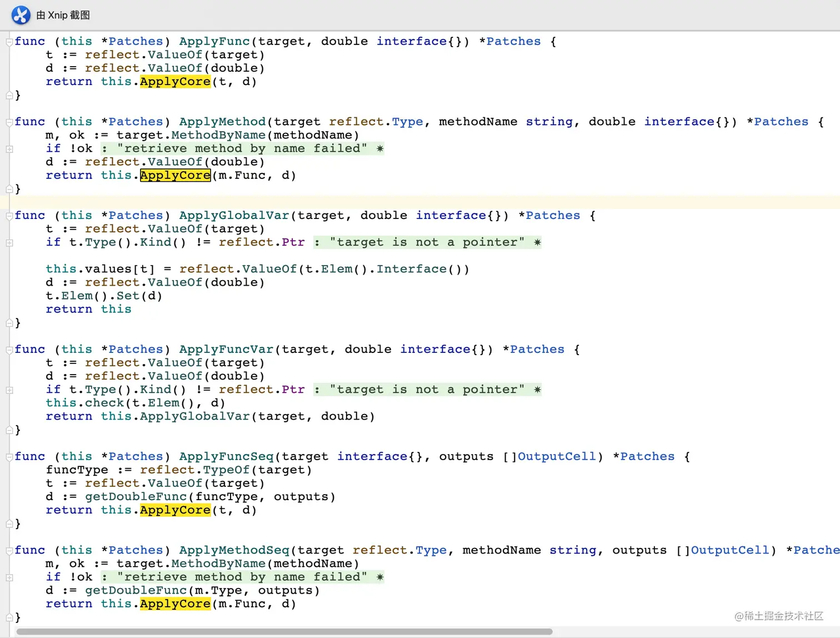
Task: Click the horizontal scrollbar thumb at the bottom
Action: [284, 632]
